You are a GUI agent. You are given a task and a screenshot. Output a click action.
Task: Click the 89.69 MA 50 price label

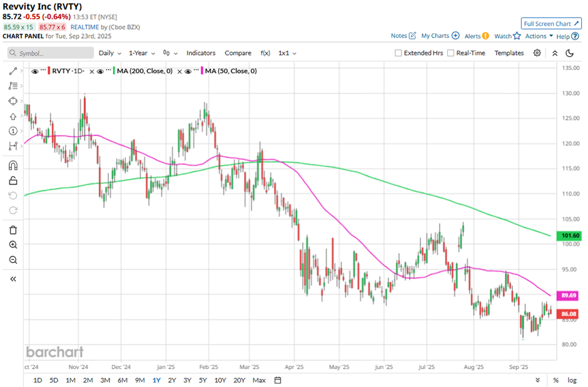pyautogui.click(x=569, y=295)
